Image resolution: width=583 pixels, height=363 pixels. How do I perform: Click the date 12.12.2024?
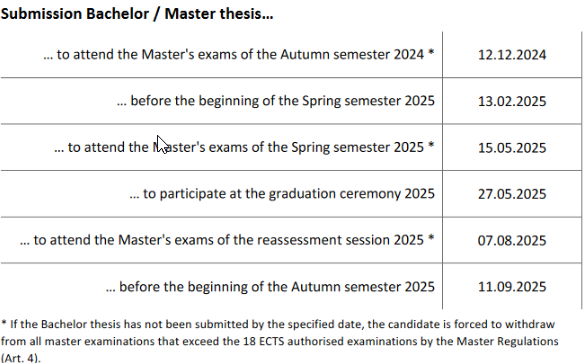pyautogui.click(x=512, y=55)
